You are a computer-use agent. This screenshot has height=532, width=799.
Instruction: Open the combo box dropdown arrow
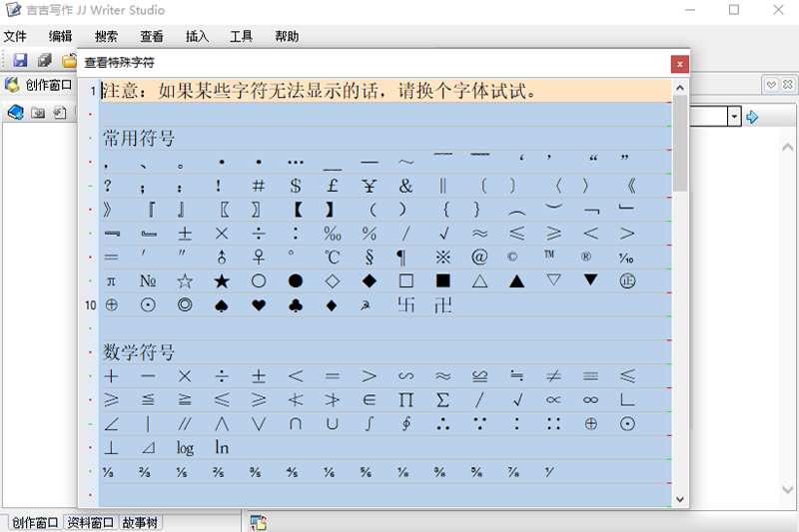tap(734, 117)
